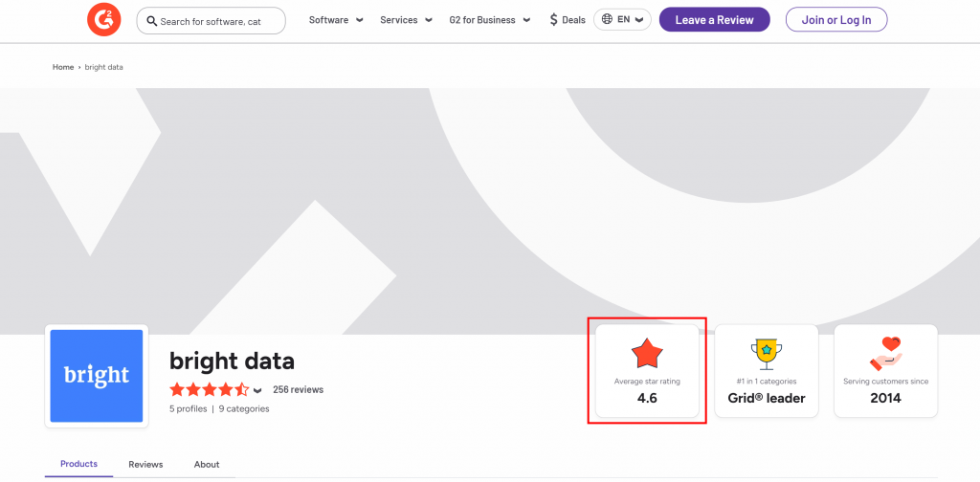
Task: Click the G2 logo icon
Action: click(103, 20)
